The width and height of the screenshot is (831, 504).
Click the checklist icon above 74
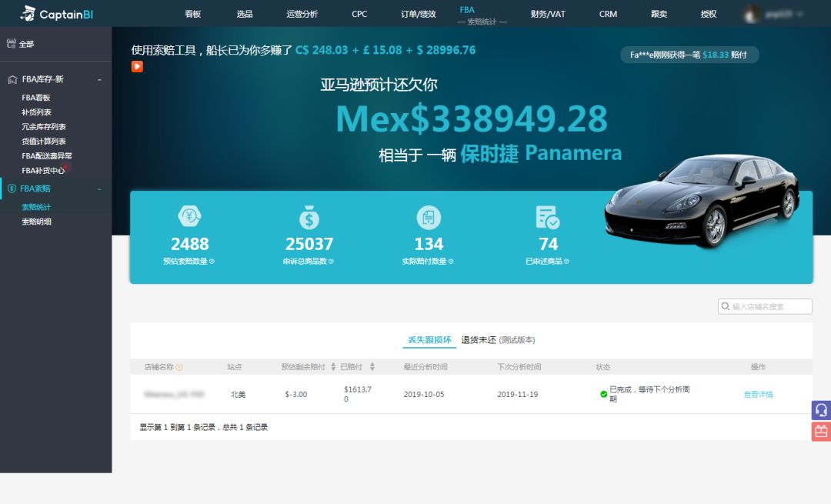(548, 217)
